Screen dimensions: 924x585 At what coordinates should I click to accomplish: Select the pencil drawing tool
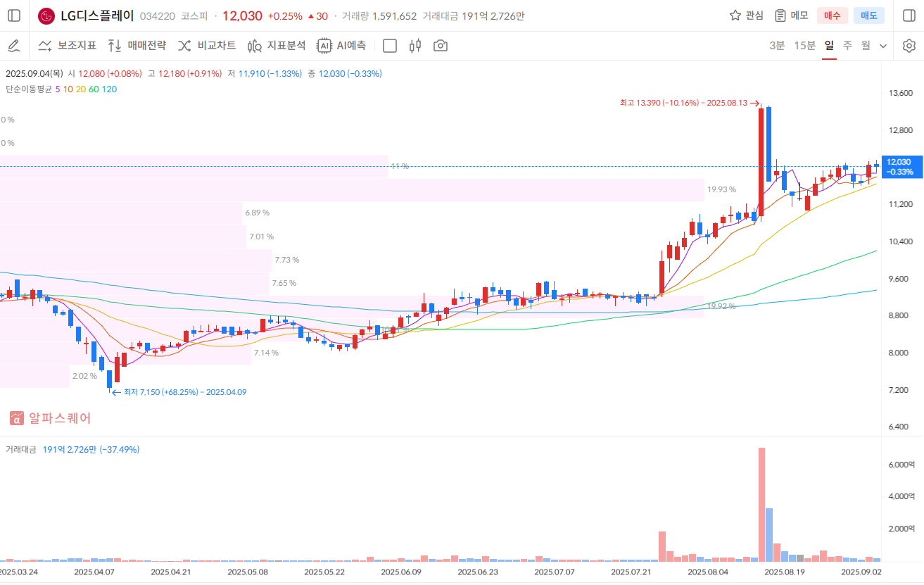pyautogui.click(x=13, y=46)
